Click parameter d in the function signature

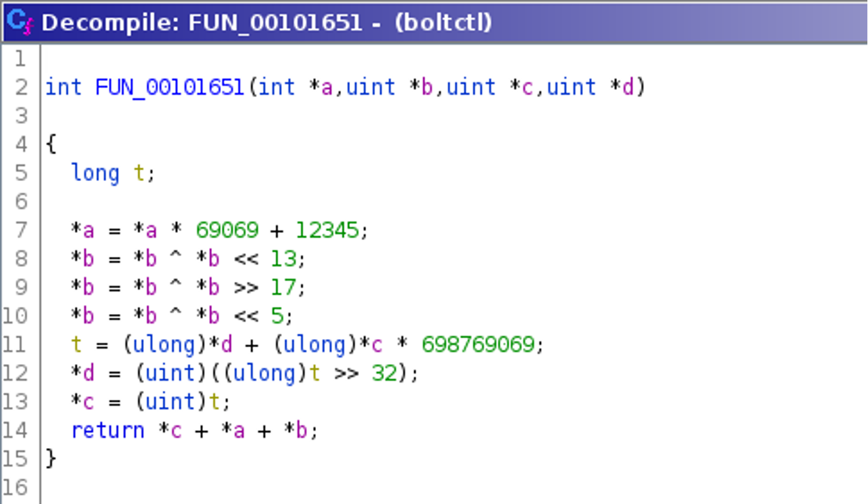pos(627,87)
